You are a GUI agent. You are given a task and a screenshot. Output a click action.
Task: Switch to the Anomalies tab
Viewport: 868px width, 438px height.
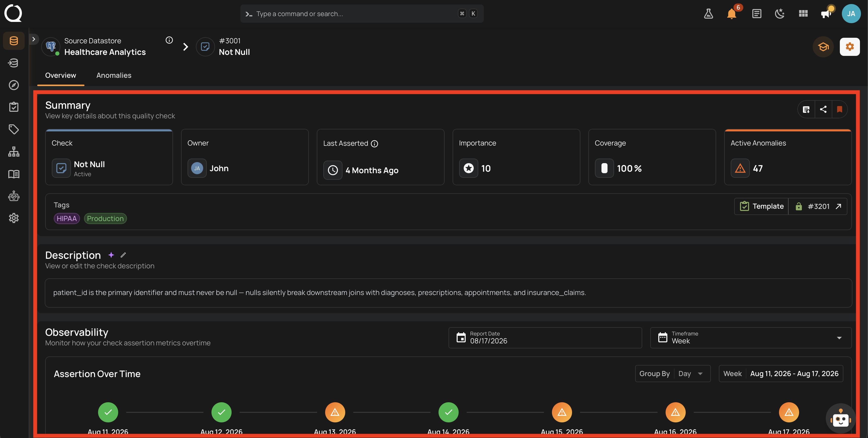(114, 76)
